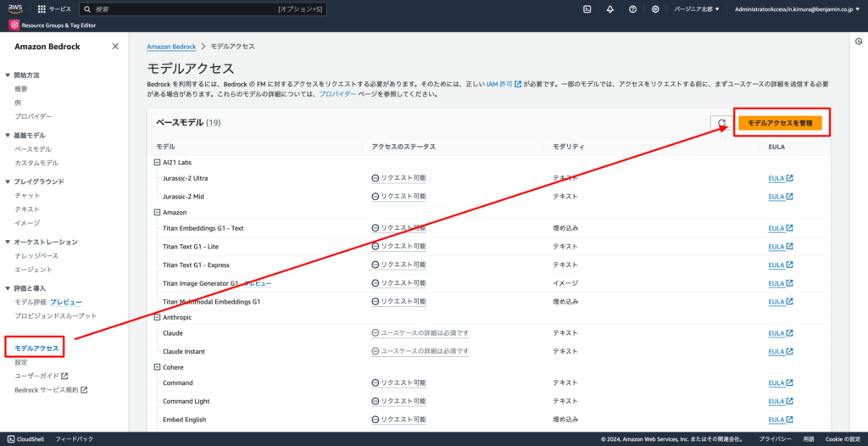Launch CloudShell from the top bar icon
The image size is (868, 446).
click(587, 9)
